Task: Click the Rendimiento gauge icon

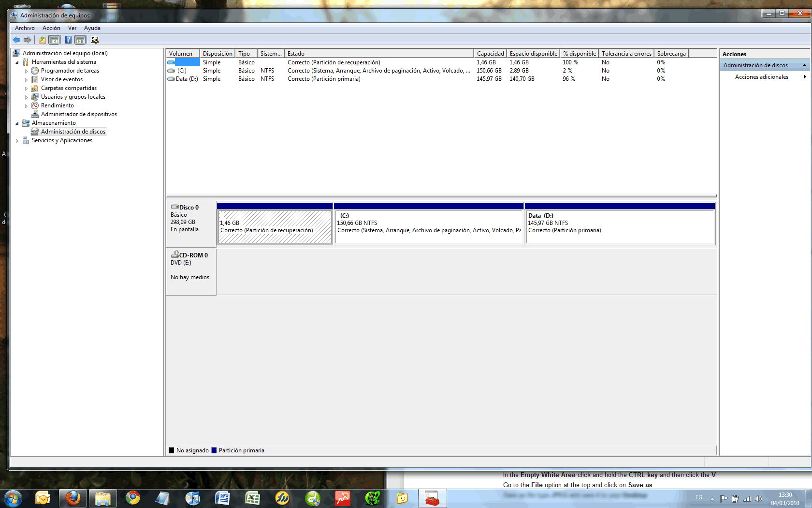Action: click(35, 105)
